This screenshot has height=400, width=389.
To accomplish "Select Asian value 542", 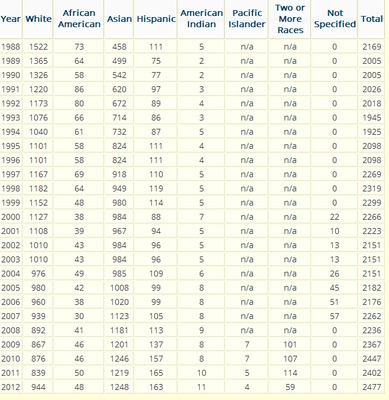I will tap(119, 75).
